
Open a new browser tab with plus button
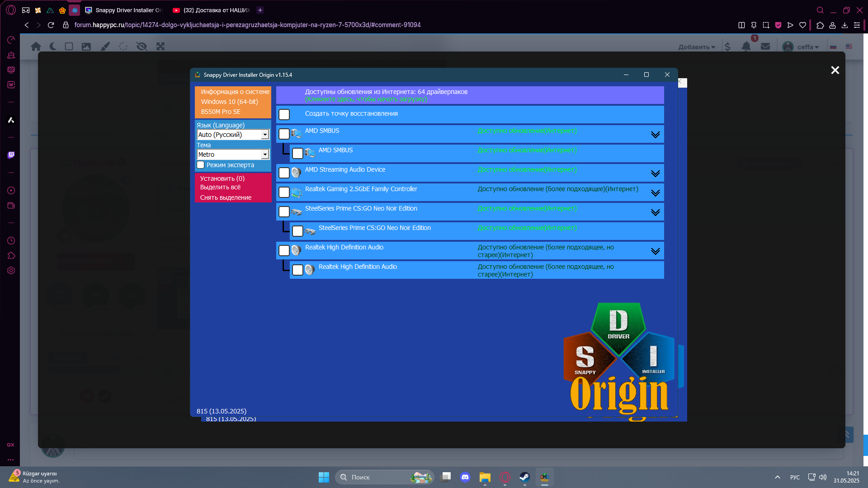click(x=260, y=10)
